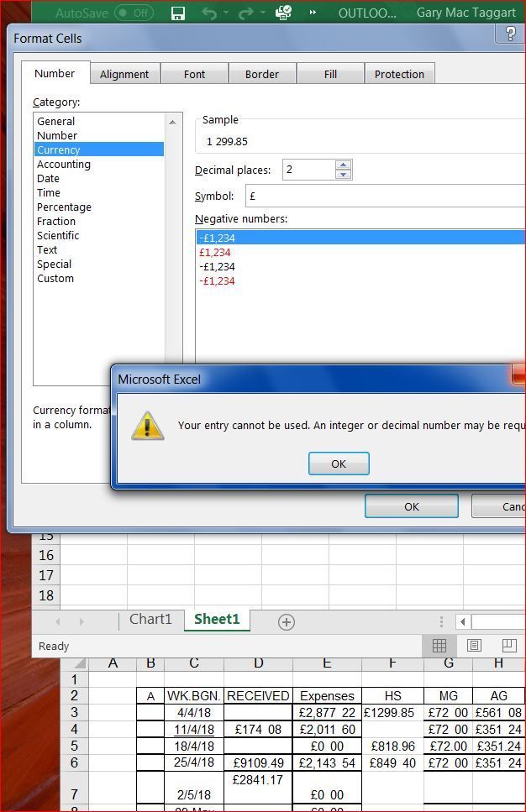
Task: Click the Redo arrow icon
Action: pyautogui.click(x=245, y=13)
